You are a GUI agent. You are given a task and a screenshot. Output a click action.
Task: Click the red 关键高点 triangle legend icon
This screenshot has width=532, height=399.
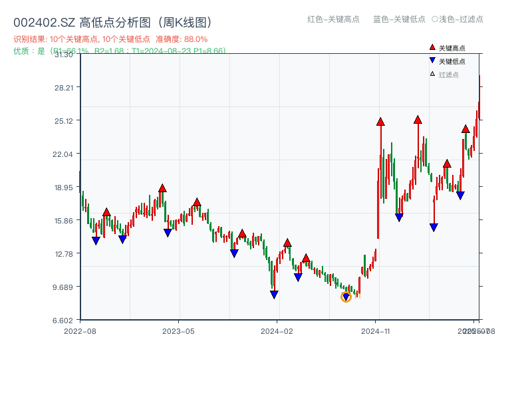click(432, 47)
